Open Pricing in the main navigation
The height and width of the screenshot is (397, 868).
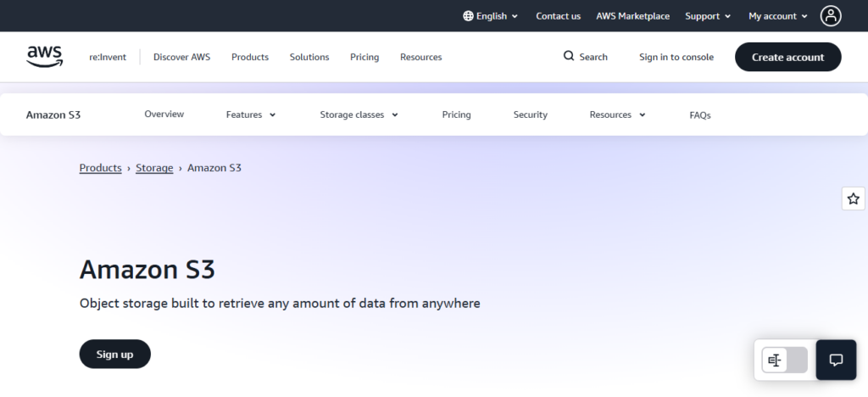pyautogui.click(x=364, y=57)
